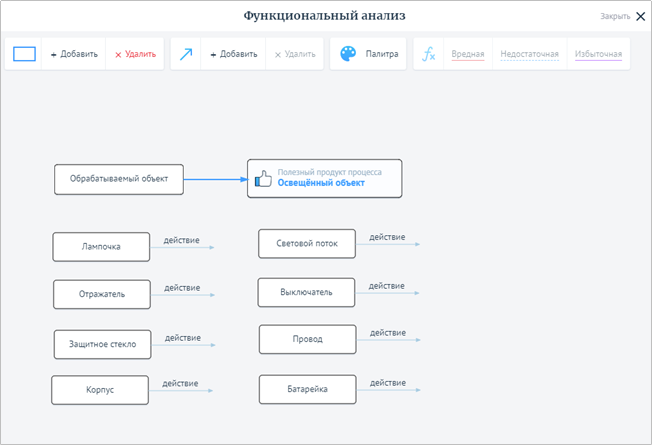Image resolution: width=652 pixels, height=445 pixels.
Task: Select the rectangle element icon
Action: coord(24,54)
